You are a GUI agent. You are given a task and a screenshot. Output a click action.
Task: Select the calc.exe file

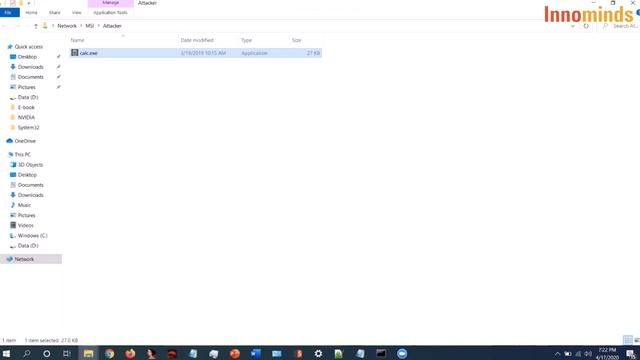tap(196, 53)
